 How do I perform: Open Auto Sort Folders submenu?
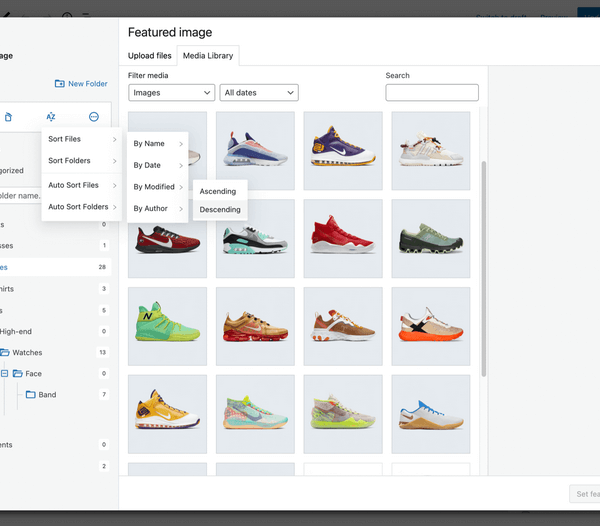tap(82, 207)
